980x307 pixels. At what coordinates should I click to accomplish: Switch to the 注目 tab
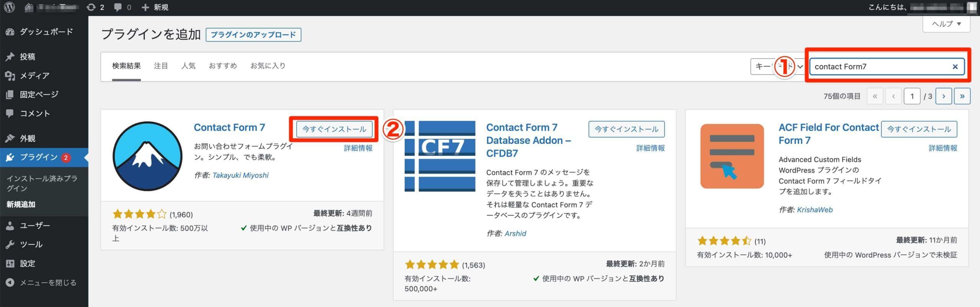point(161,66)
